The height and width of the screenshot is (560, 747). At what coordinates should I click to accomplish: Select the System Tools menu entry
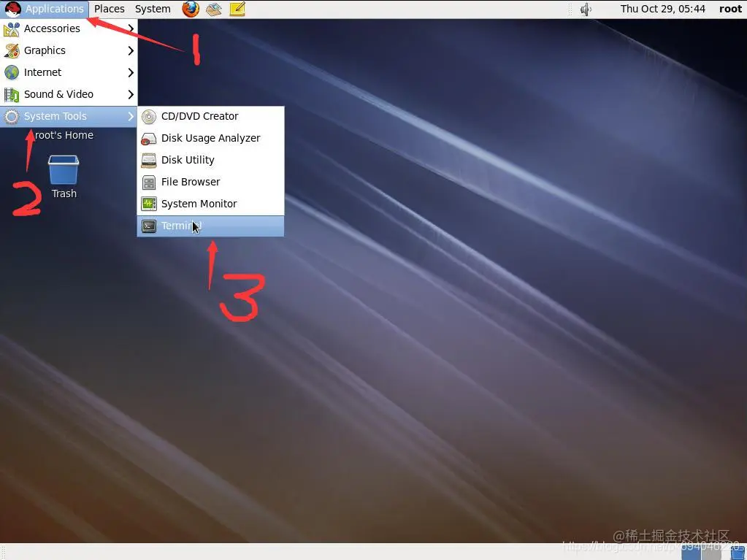(x=69, y=116)
